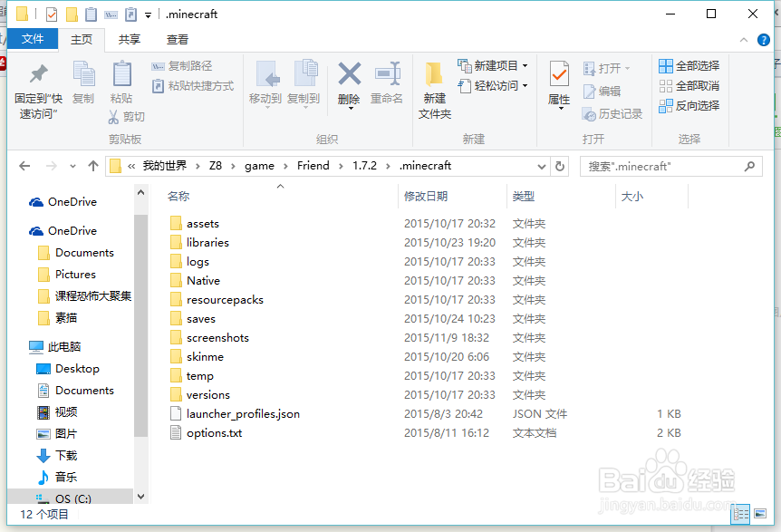This screenshot has width=781, height=532.
Task: Click Select none (全部取消)
Action: (689, 86)
